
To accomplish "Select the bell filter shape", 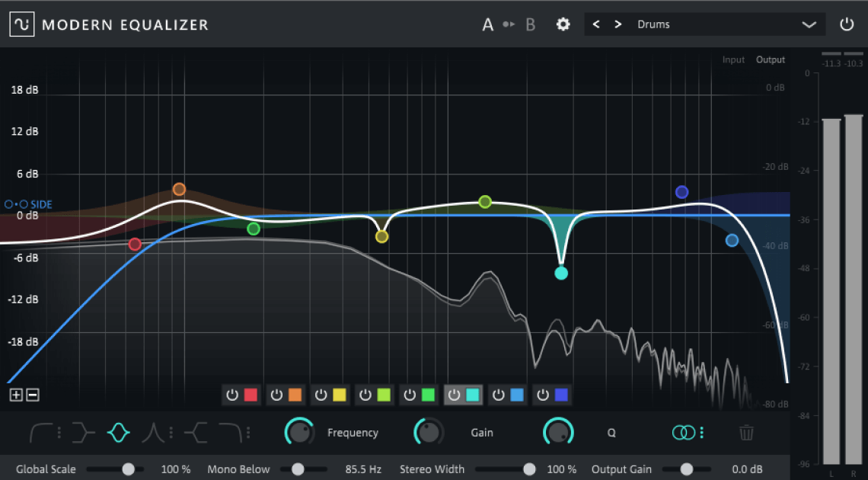I will 119,433.
